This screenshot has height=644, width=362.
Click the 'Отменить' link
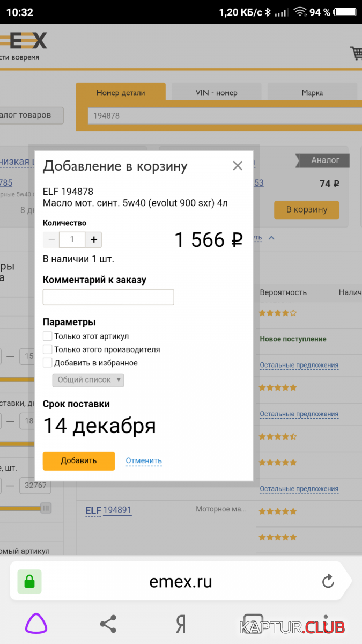[144, 460]
